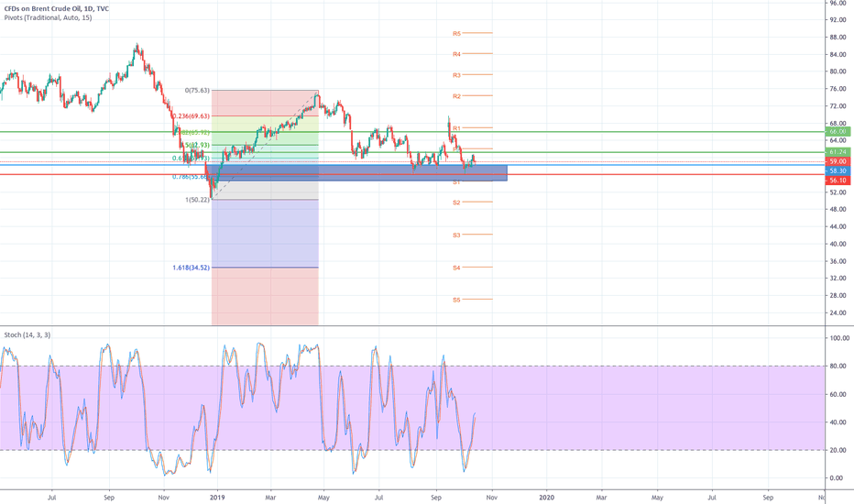
Task: Click the blue 58.30 price tag
Action: 838,171
